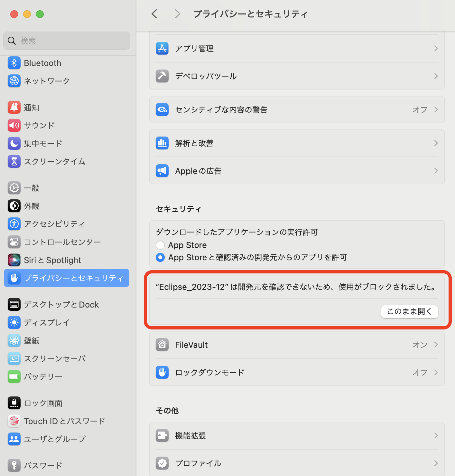Open ロックダウンモード row showing オフ
Screen dimensions: 455x476
[x=297, y=372]
